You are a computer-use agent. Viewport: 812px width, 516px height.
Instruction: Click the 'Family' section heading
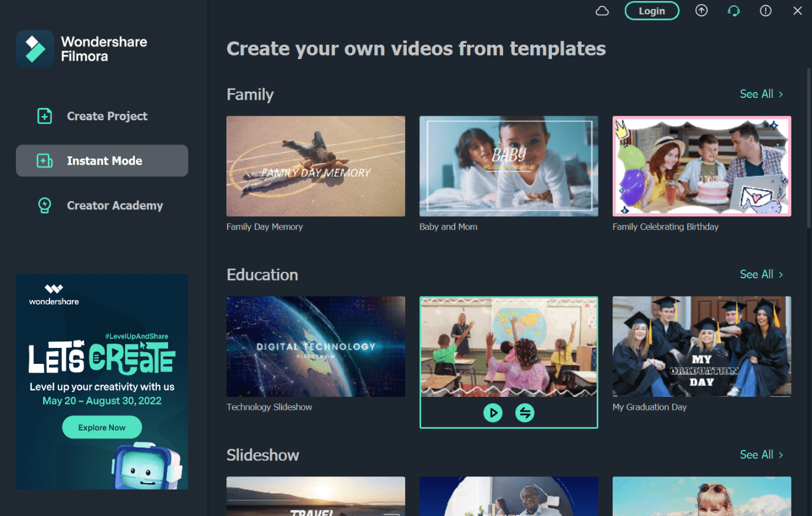coord(250,95)
